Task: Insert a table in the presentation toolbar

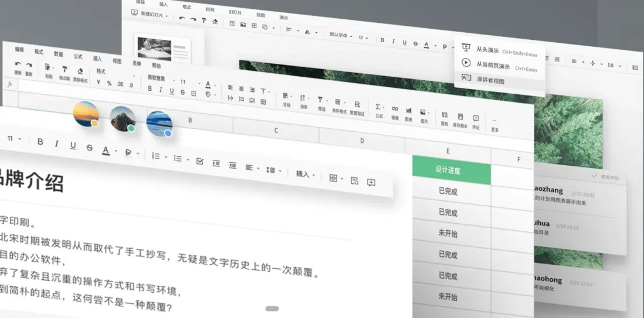Action: (254, 26)
